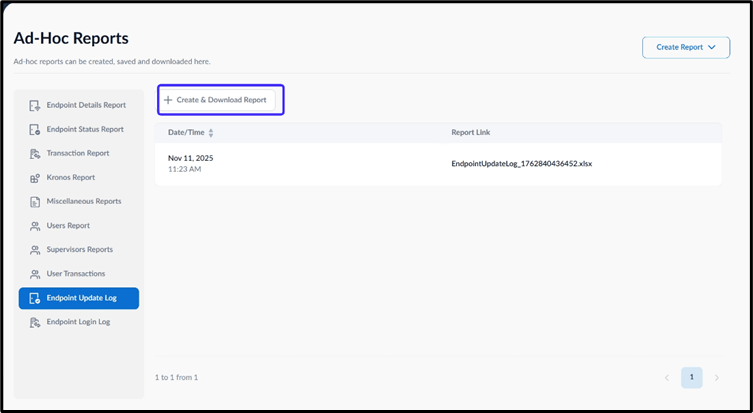Sort by Date/Time using sort arrows
The width and height of the screenshot is (753, 413).
tap(211, 133)
